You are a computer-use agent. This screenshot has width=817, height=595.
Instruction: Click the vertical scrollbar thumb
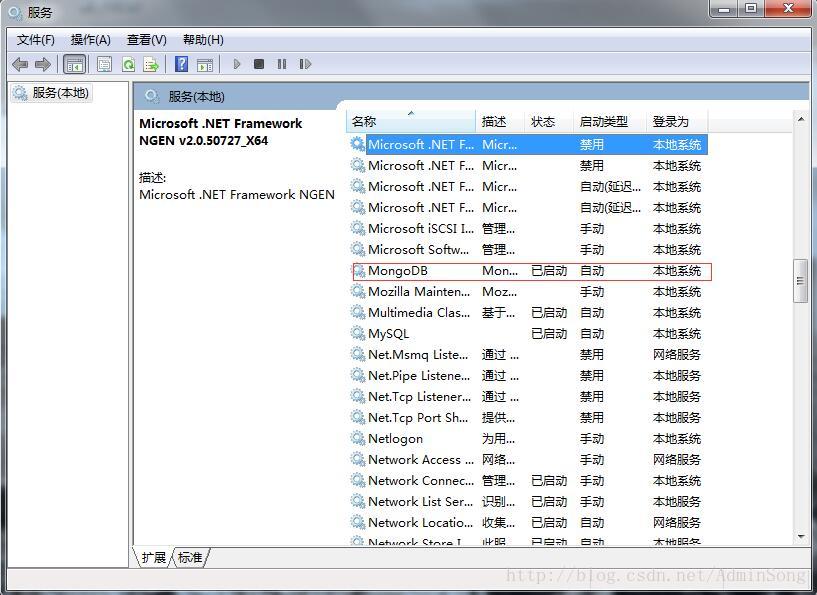tap(800, 281)
